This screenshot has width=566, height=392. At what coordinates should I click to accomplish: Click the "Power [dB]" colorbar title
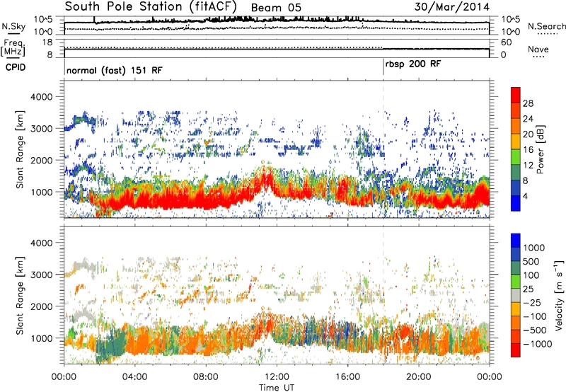(540, 149)
